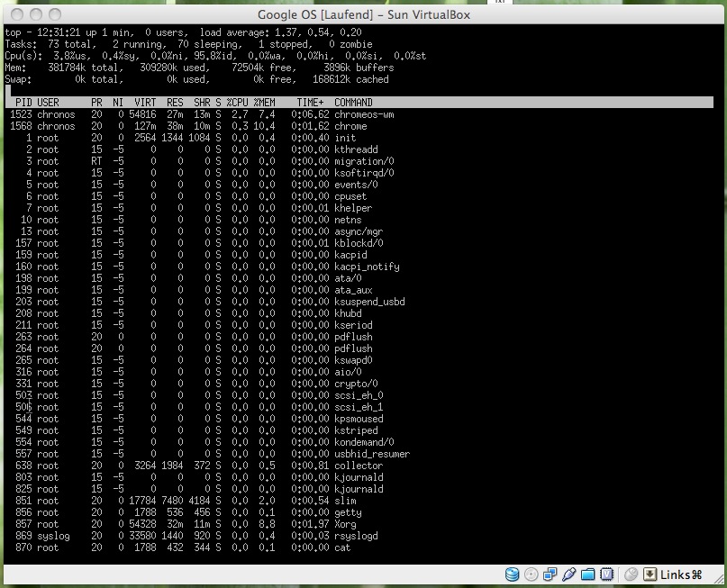Close the Google OS VirtualBox window

(17, 14)
